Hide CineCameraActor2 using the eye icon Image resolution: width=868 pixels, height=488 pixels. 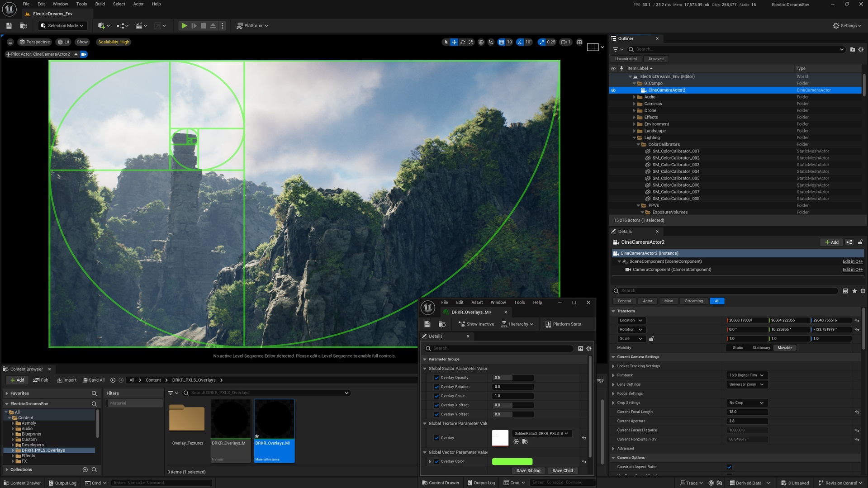click(x=613, y=90)
